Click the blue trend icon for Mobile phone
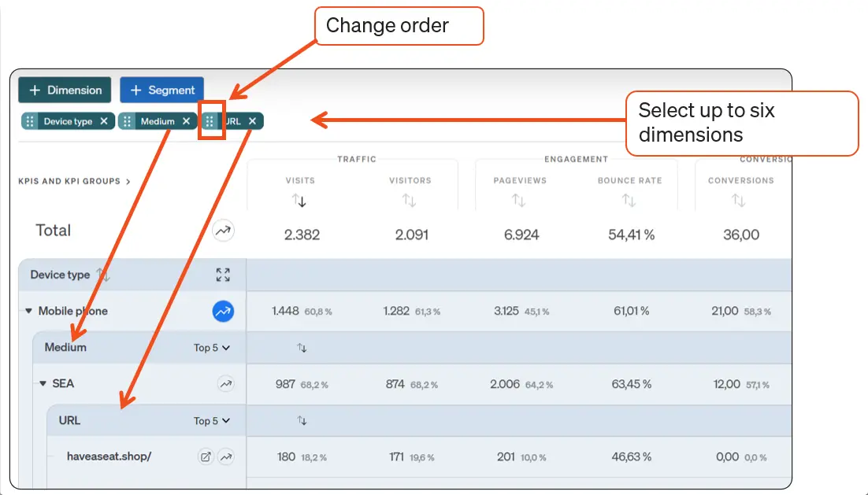Screen dimensions: 868x495 tap(221, 311)
